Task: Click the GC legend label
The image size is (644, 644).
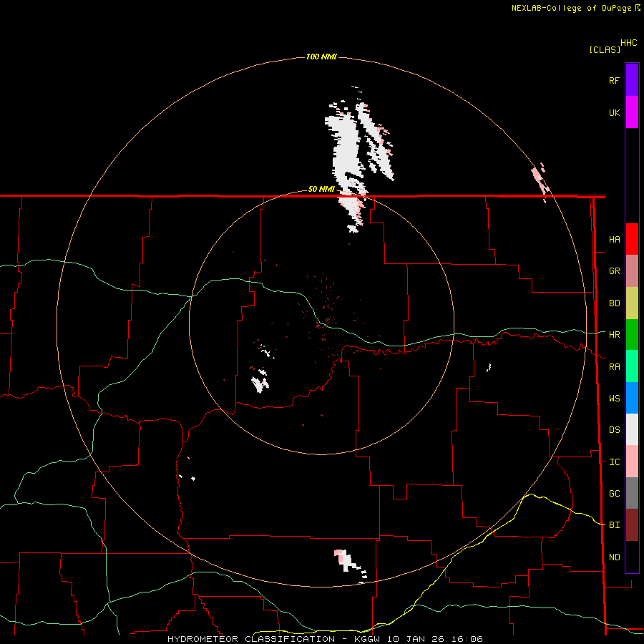Action: (614, 494)
